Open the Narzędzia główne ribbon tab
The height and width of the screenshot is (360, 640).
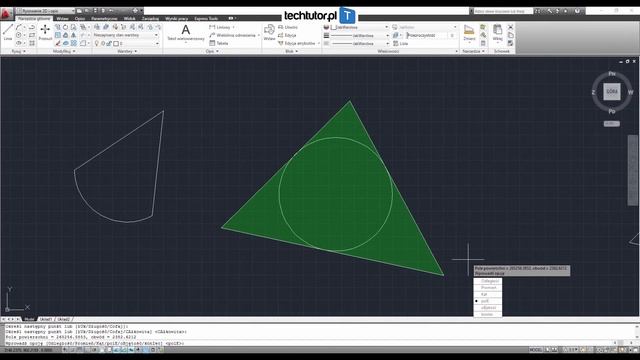pyautogui.click(x=34, y=18)
